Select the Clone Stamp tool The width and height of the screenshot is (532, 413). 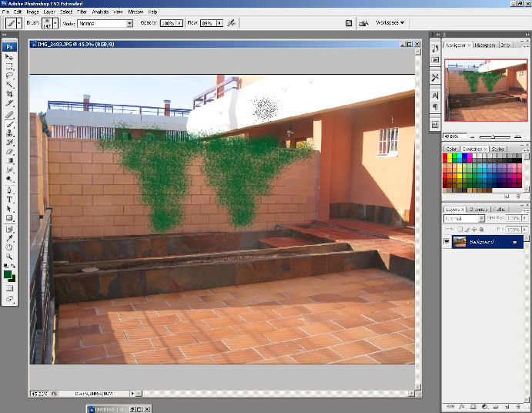click(x=9, y=133)
